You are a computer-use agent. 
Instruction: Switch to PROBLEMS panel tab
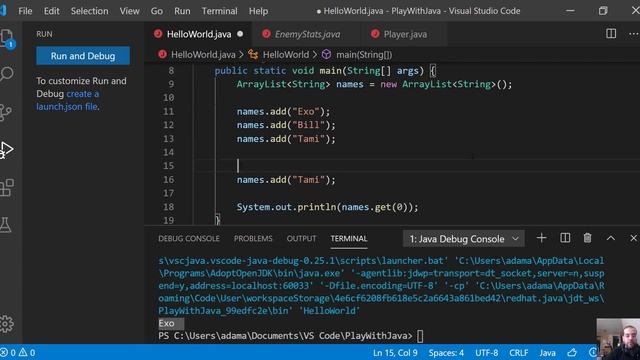tap(253, 238)
